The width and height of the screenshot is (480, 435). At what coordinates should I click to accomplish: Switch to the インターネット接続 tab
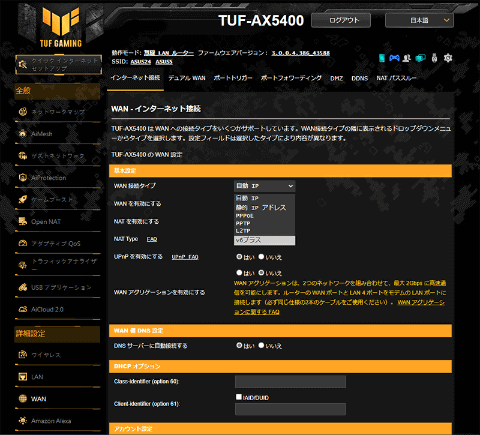(135, 78)
